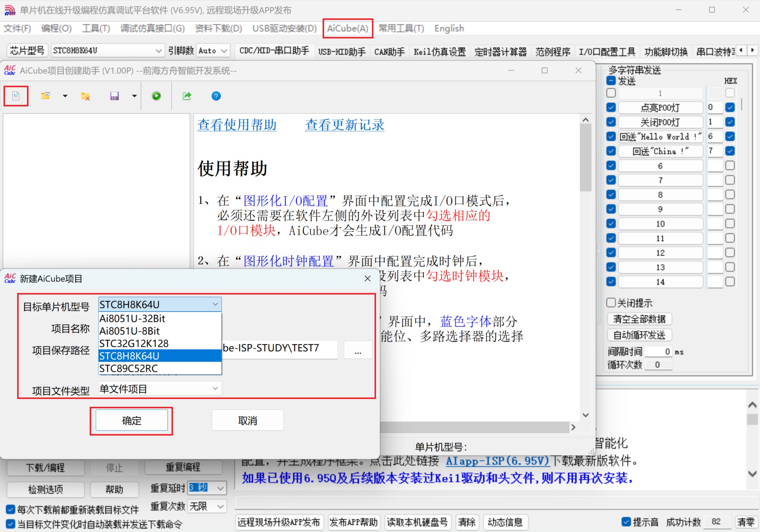This screenshot has width=760, height=532.
Task: Open the 查看更新记录 link
Action: pyautogui.click(x=345, y=125)
